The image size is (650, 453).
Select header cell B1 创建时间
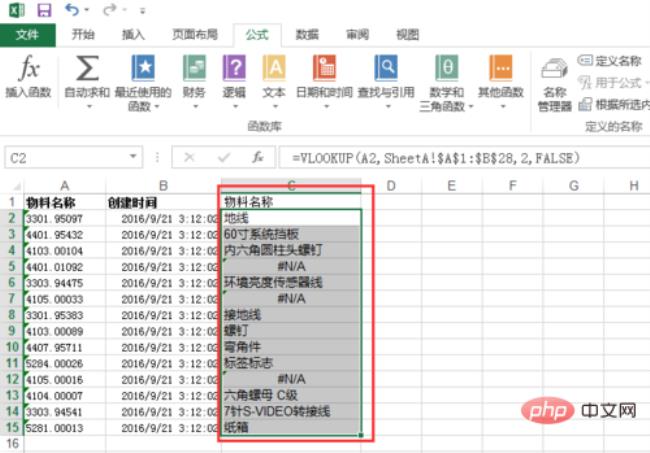pyautogui.click(x=163, y=202)
